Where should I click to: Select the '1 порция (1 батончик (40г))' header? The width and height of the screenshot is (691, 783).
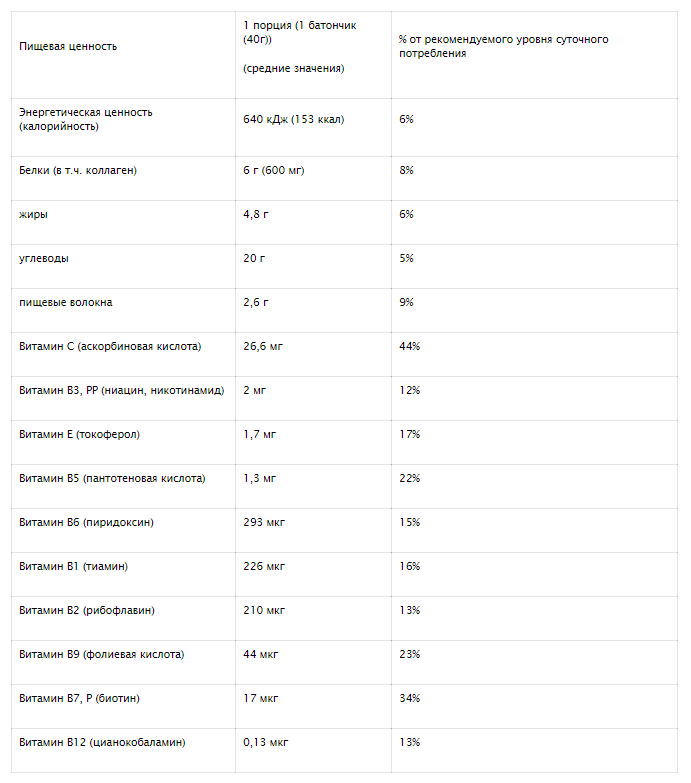(x=300, y=32)
